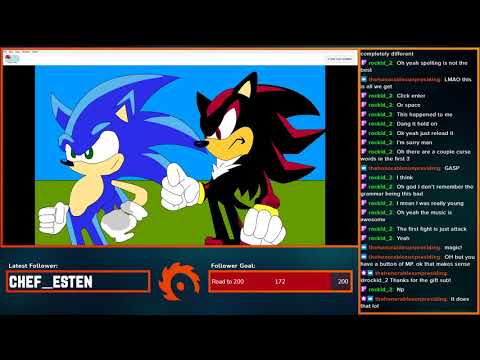Viewport: 480px width, 360px height.
Task: Click chat message 'Oh yeah just reload it'
Action: tap(425, 133)
